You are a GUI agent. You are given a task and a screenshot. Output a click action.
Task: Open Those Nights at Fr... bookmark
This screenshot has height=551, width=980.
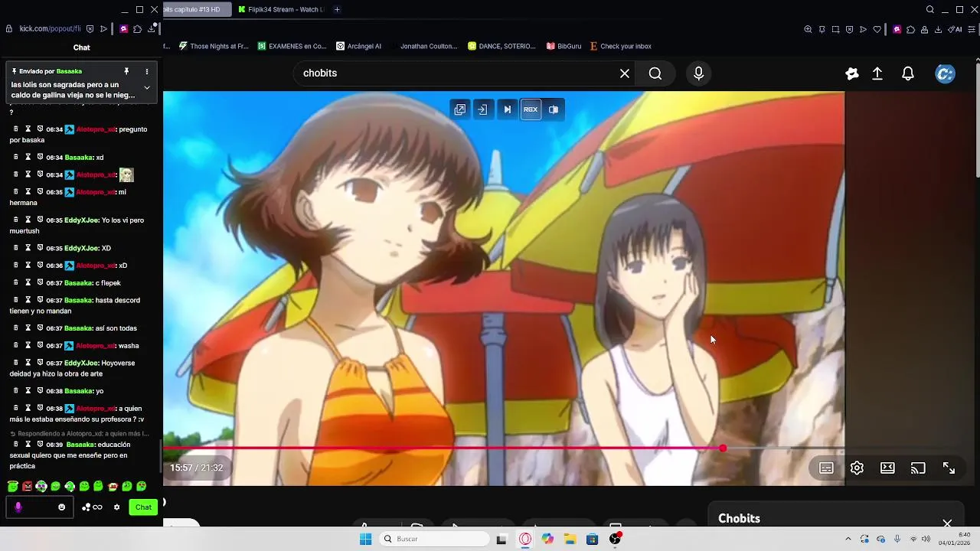214,46
